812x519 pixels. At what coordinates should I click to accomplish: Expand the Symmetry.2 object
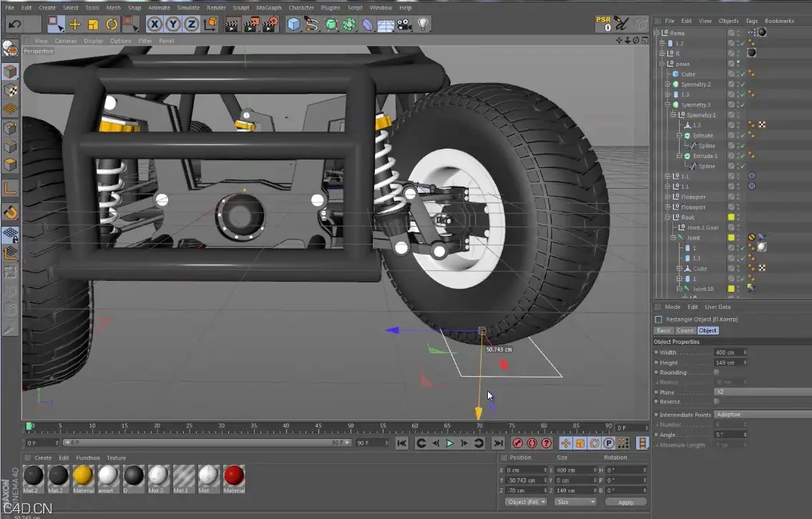pyautogui.click(x=668, y=84)
